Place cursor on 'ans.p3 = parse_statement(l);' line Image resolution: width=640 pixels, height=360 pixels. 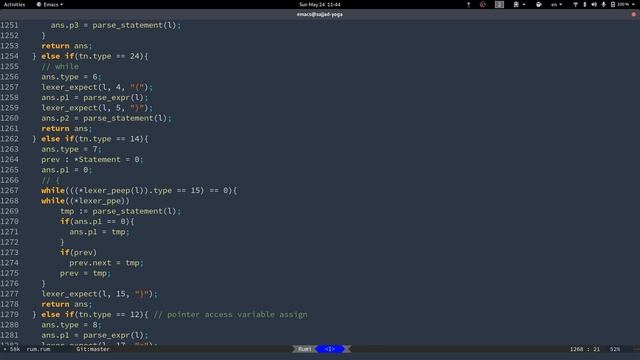point(116,25)
